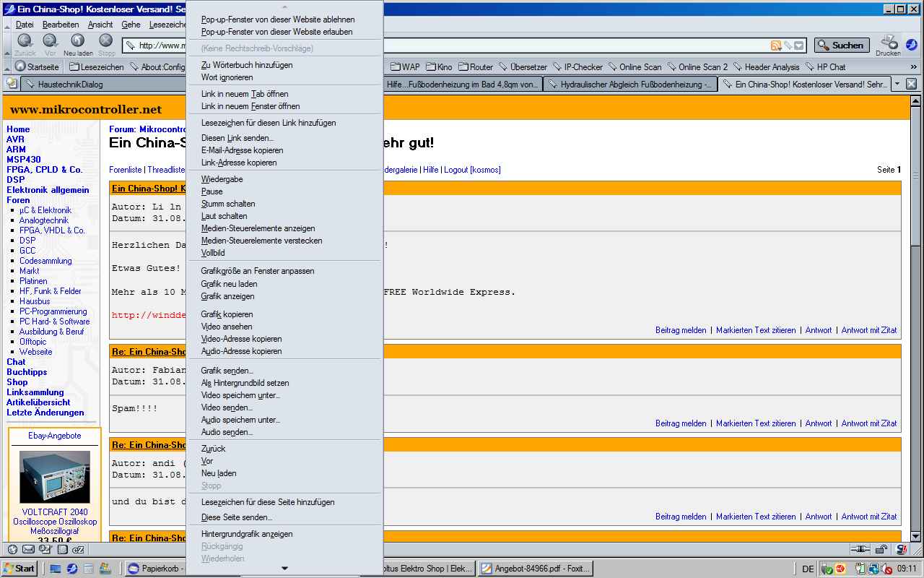Click the DE language indicator in tray
The width and height of the screenshot is (924, 578).
pos(808,569)
